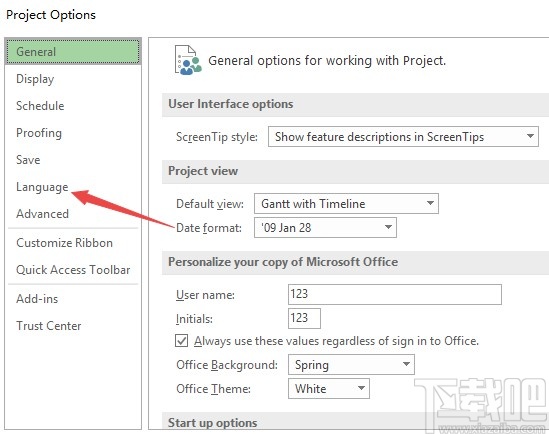This screenshot has width=549, height=434.
Task: Choose Customize Ribbon in sidebar
Action: point(64,243)
